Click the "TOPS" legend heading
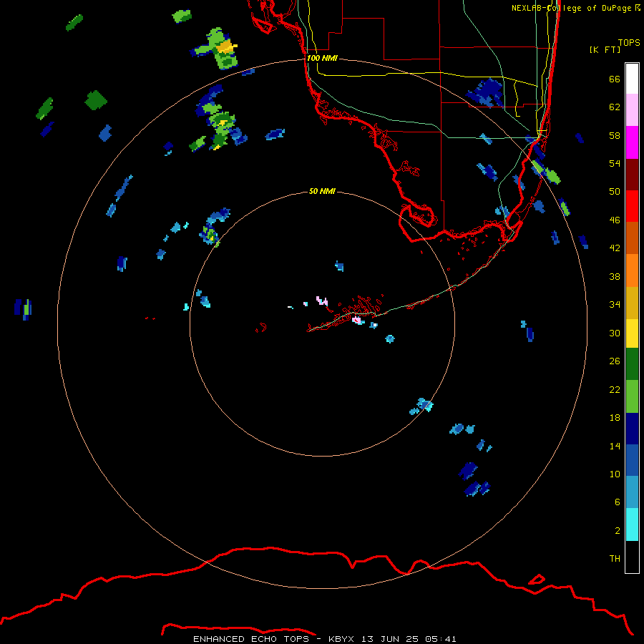 coord(629,43)
